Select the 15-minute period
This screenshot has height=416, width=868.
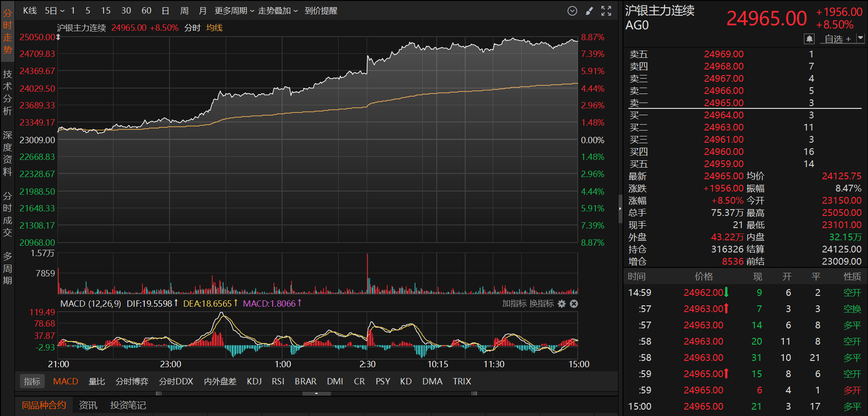[x=106, y=11]
